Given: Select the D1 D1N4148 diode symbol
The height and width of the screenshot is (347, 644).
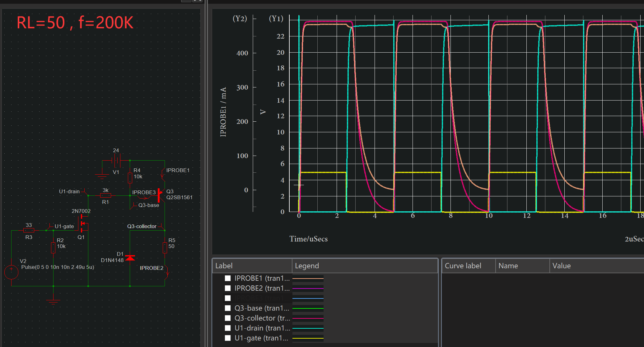Looking at the screenshot, I should click(130, 258).
